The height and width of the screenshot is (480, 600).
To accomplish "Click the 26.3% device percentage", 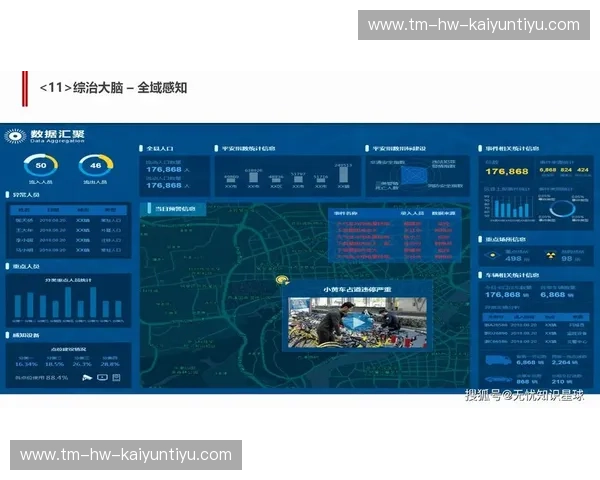I will (x=82, y=364).
